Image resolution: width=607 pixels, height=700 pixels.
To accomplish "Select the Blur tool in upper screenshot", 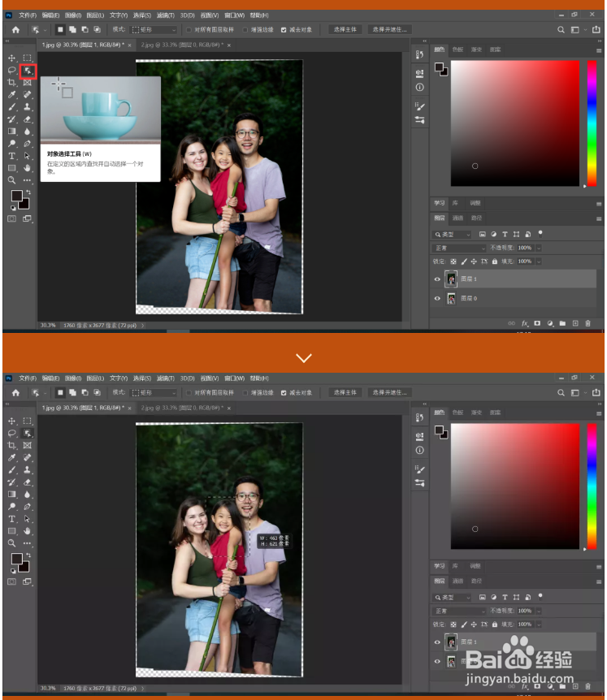I will tap(28, 132).
